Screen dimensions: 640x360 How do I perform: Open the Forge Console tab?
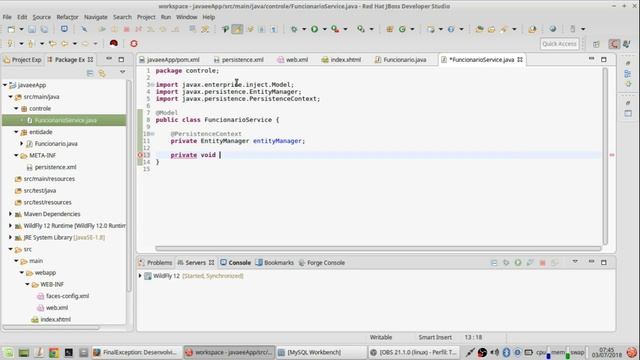point(322,262)
